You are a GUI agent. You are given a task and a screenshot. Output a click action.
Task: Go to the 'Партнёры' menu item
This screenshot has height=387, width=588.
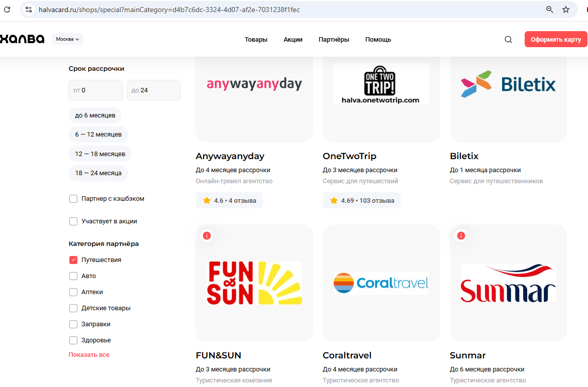[334, 40]
